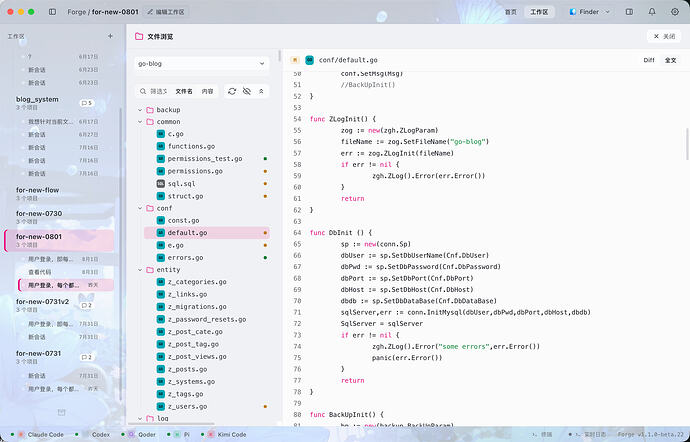This screenshot has height=442, width=690.
Task: Click z_post_cate.go file icon
Action: tap(161, 332)
